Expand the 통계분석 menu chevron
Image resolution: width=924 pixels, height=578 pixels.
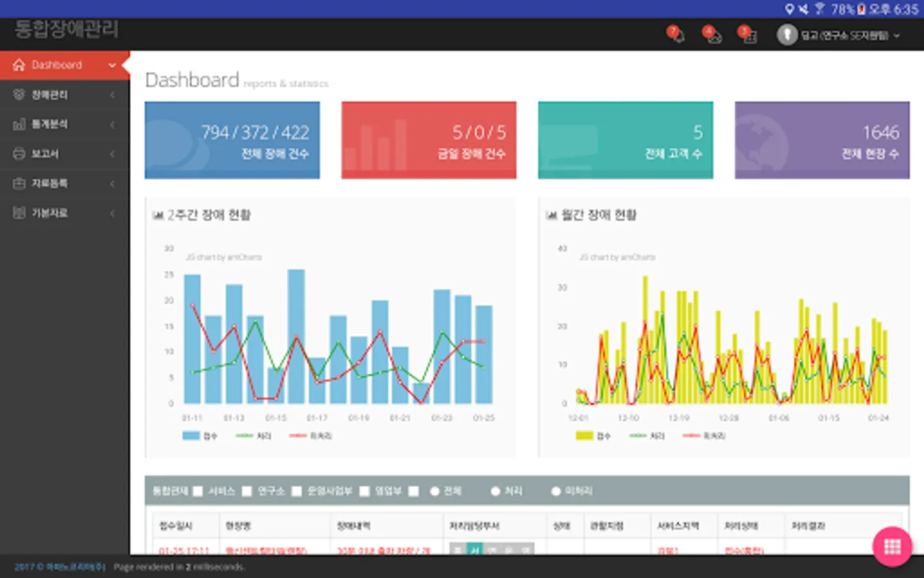click(112, 124)
